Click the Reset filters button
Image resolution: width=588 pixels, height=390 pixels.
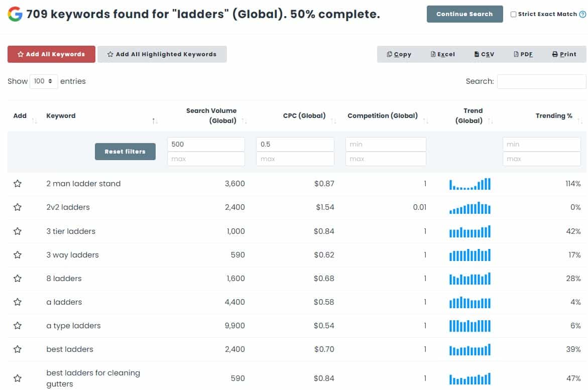pyautogui.click(x=125, y=151)
